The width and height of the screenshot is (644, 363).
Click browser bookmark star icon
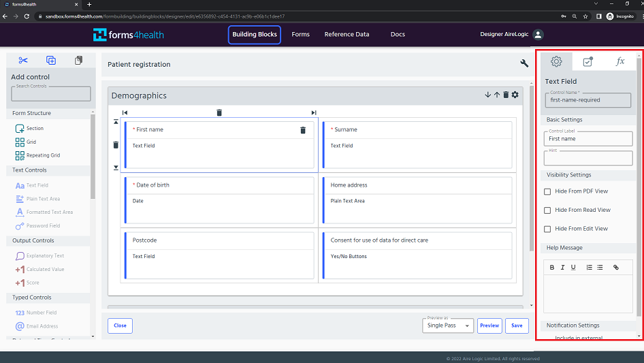pos(585,16)
